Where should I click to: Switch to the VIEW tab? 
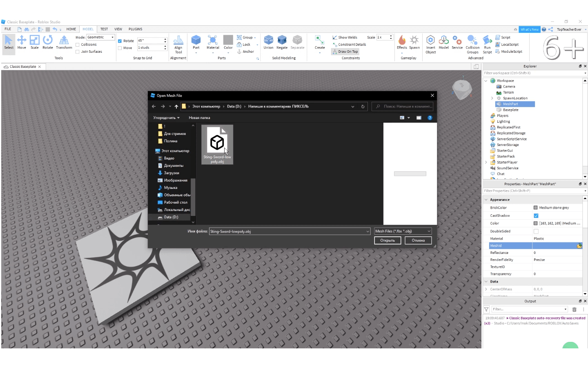118,29
